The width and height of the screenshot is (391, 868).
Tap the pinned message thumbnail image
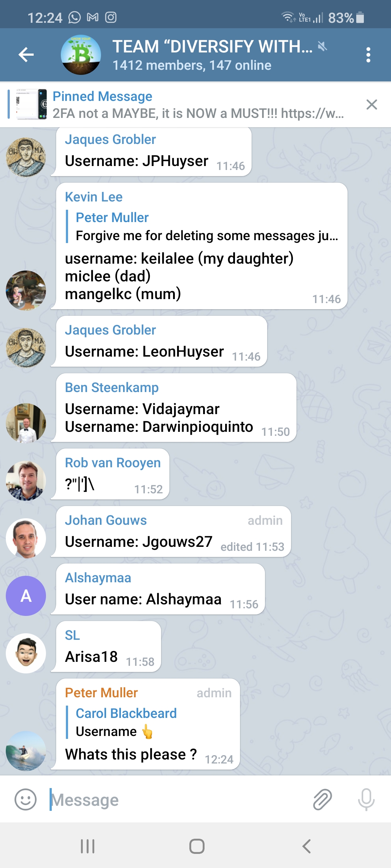[x=31, y=104]
